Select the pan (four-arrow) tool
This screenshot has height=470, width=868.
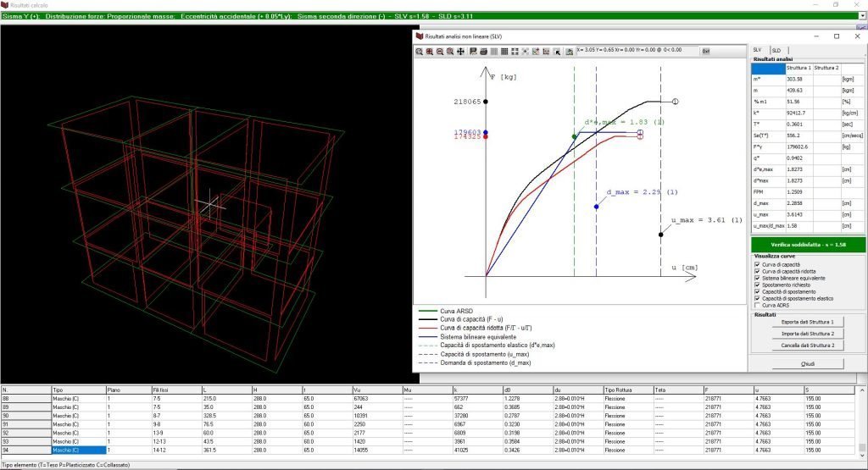tap(460, 52)
